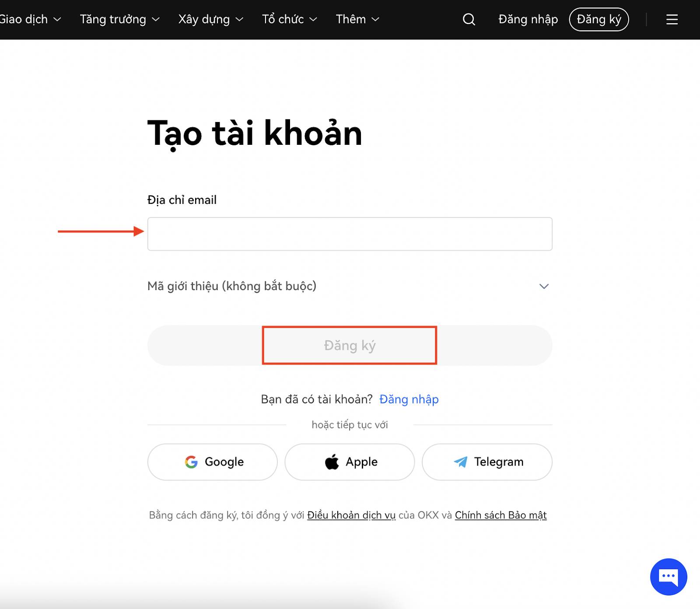
Task: Select the Telegram paper plane icon
Action: coord(460,462)
